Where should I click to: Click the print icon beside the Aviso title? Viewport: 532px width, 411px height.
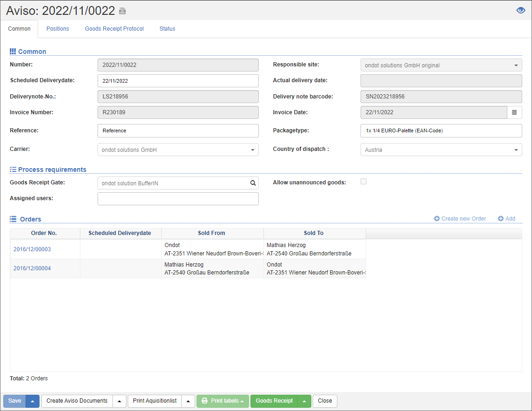pyautogui.click(x=122, y=11)
